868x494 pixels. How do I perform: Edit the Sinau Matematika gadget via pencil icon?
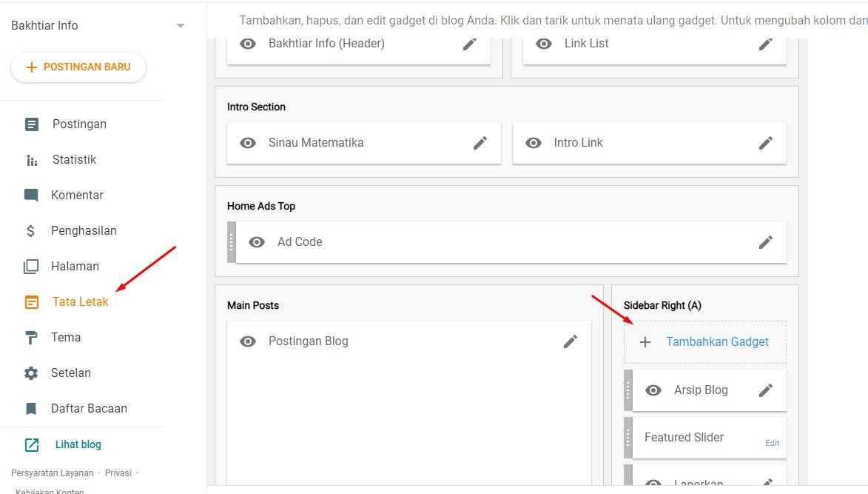480,143
